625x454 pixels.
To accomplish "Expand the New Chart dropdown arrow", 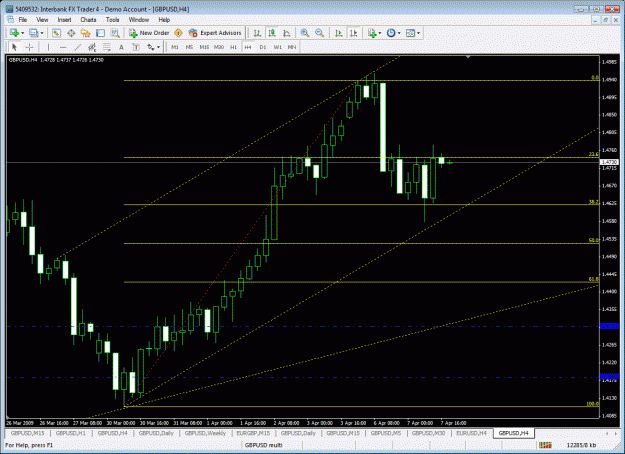I will pyautogui.click(x=22, y=33).
